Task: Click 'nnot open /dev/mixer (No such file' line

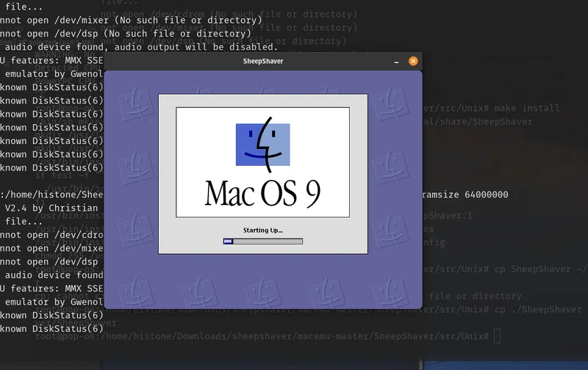Action: [131, 21]
